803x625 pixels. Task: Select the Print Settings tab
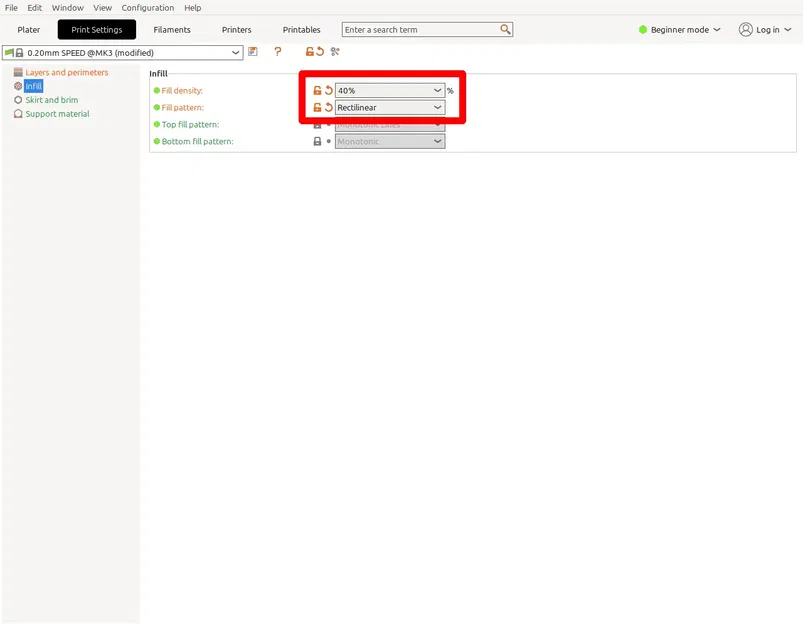click(97, 30)
